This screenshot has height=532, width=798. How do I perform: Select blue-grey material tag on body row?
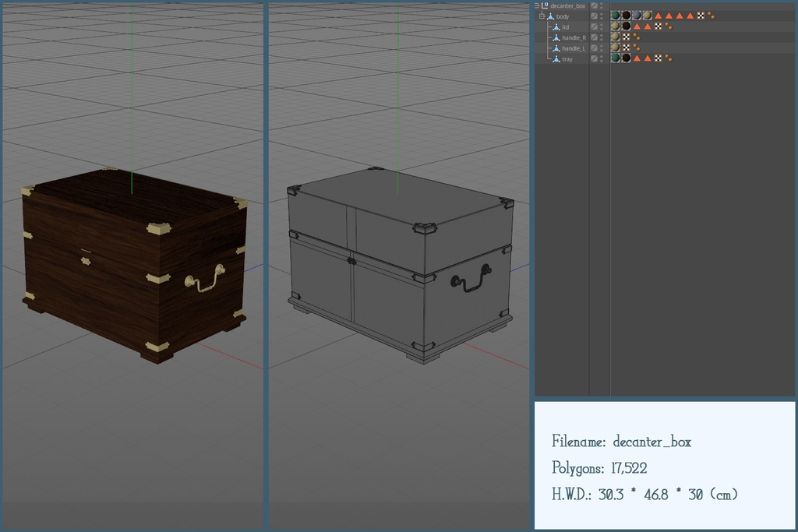(637, 16)
